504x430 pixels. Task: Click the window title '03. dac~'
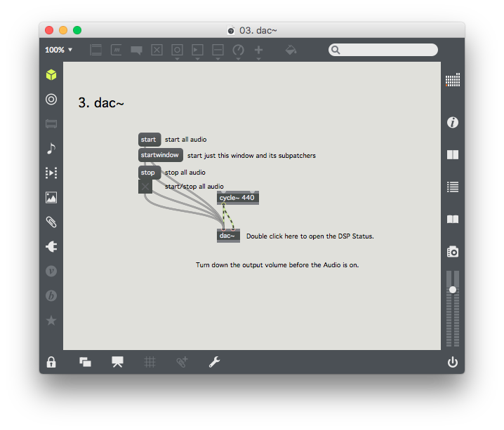(258, 30)
